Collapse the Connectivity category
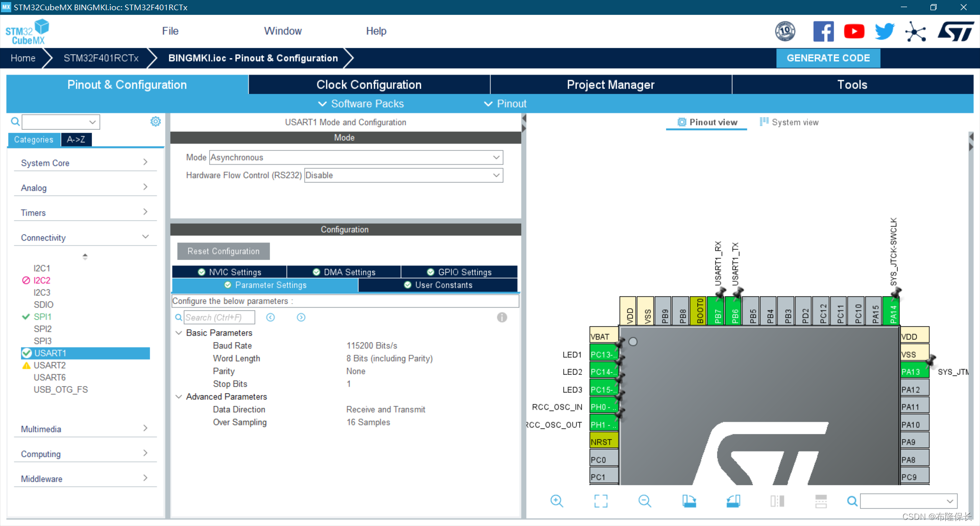The height and width of the screenshot is (526, 980). (85, 237)
